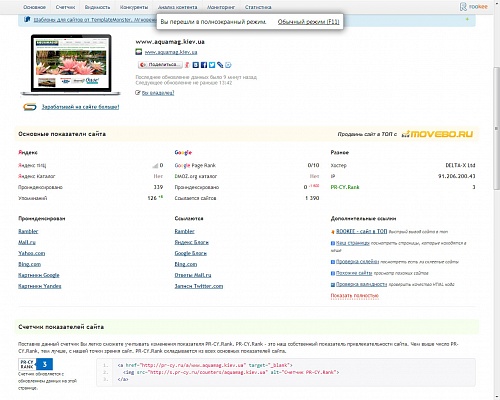Viewport: 500px width, 400px height.
Task: Open the Mail.ru indexed link
Action: click(27, 242)
